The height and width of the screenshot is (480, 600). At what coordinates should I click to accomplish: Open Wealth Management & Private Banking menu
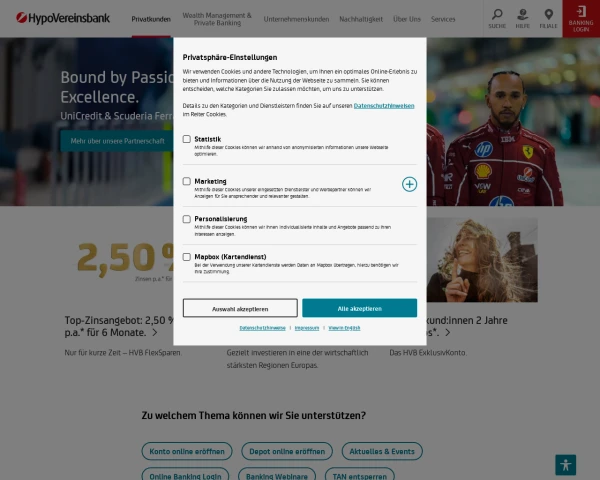pos(217,19)
